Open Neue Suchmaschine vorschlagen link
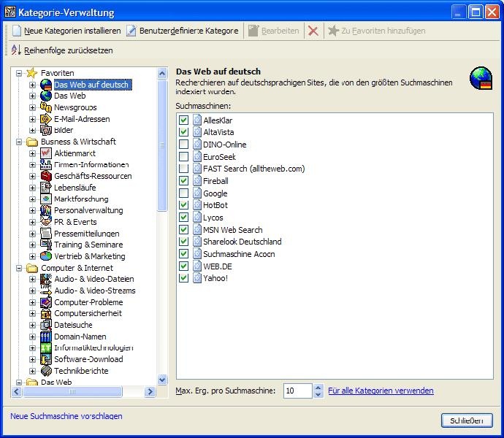This screenshot has height=438, width=504. [66, 416]
